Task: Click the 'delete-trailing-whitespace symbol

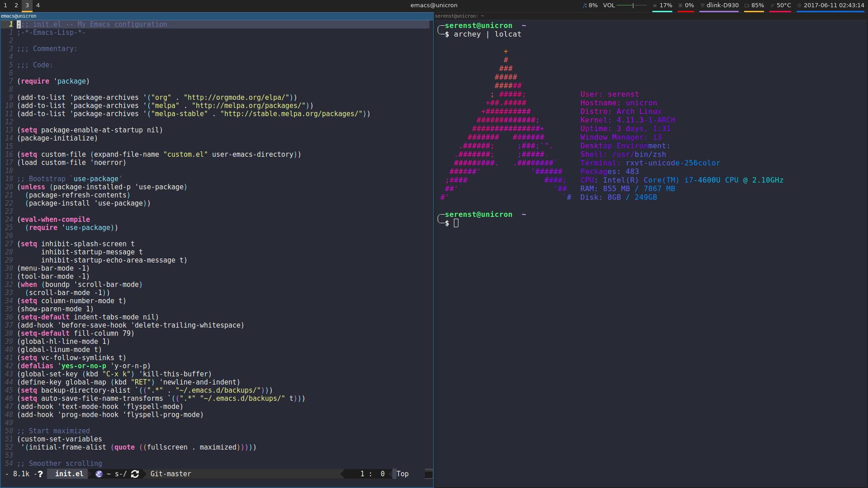Action: click(187, 325)
